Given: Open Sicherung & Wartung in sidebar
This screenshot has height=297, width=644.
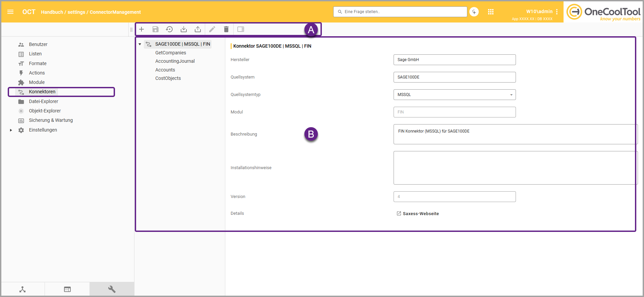Looking at the screenshot, I should pos(51,120).
